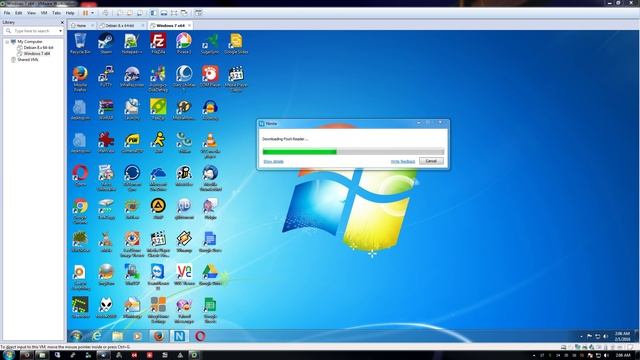This screenshot has width=640, height=360.
Task: Open the AIMP desktop shortcut
Action: pos(158,209)
